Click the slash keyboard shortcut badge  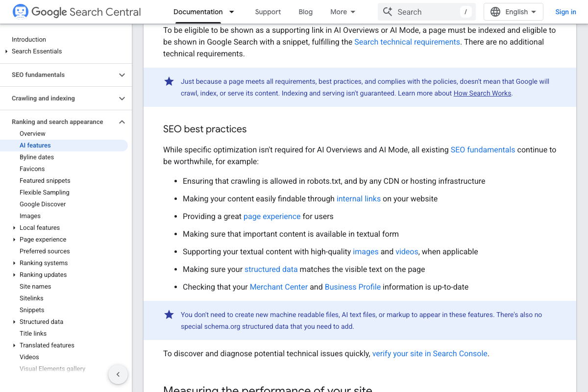pyautogui.click(x=465, y=12)
